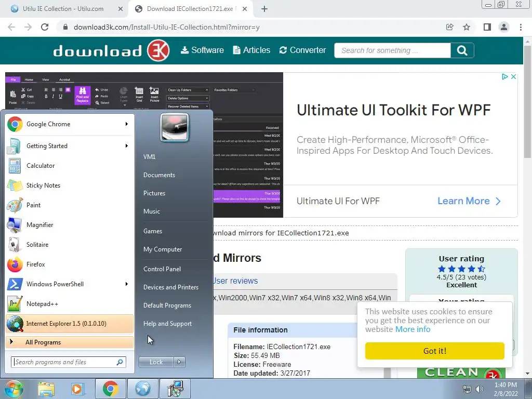532x399 pixels.
Task: Click the globe taskbar icon
Action: (x=143, y=389)
